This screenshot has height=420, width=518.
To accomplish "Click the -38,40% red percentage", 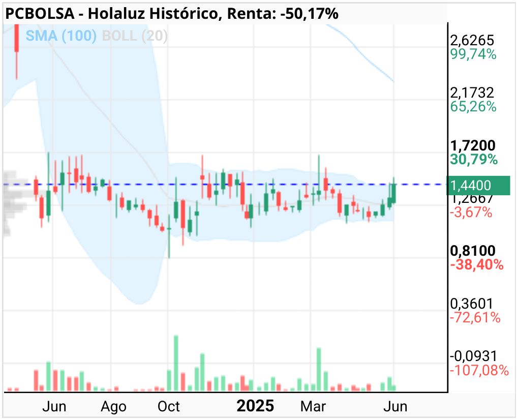I will [477, 265].
